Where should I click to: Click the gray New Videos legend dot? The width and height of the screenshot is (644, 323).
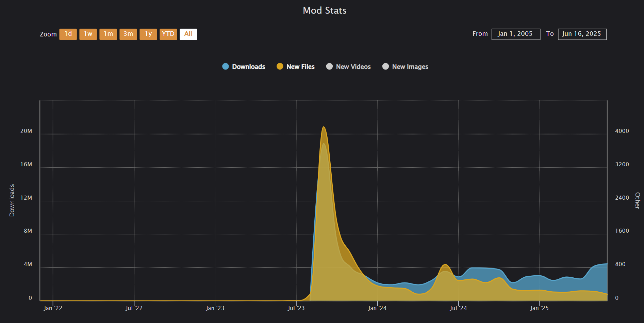pos(329,66)
